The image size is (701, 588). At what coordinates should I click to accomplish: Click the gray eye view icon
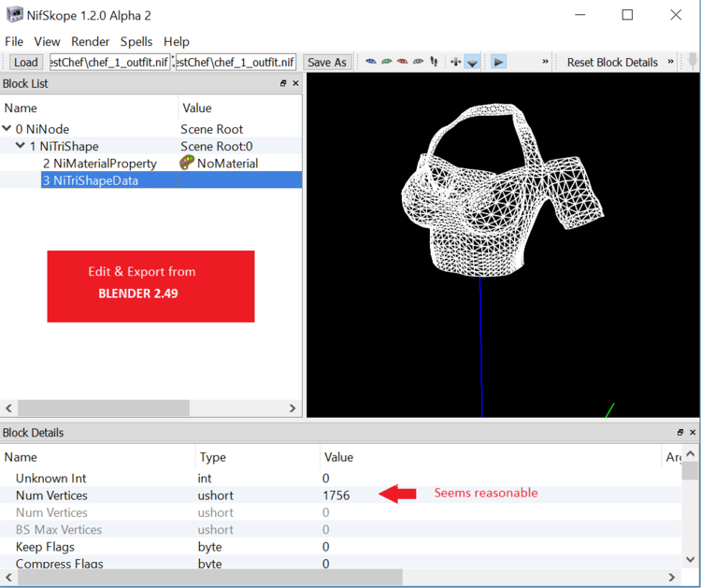(x=418, y=62)
